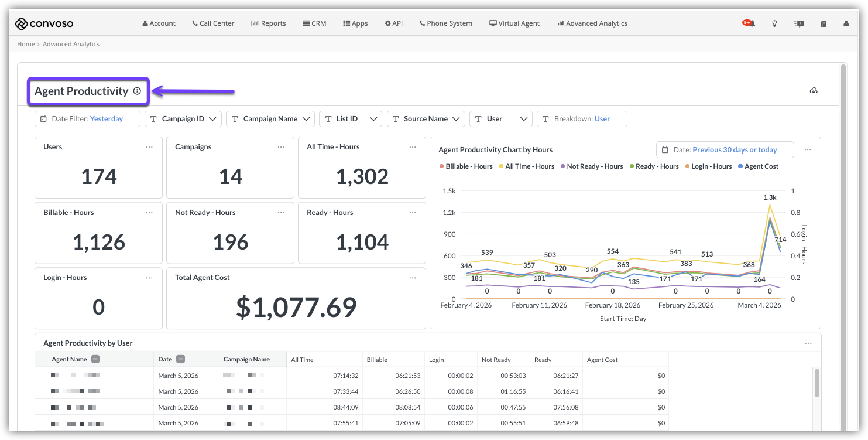Image resolution: width=868 pixels, height=440 pixels.
Task: Toggle the Agent Cost legend color dot
Action: click(740, 166)
